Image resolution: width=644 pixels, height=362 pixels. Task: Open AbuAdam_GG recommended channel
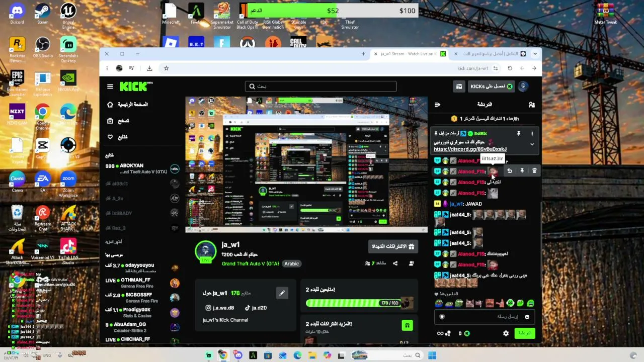pos(142,327)
